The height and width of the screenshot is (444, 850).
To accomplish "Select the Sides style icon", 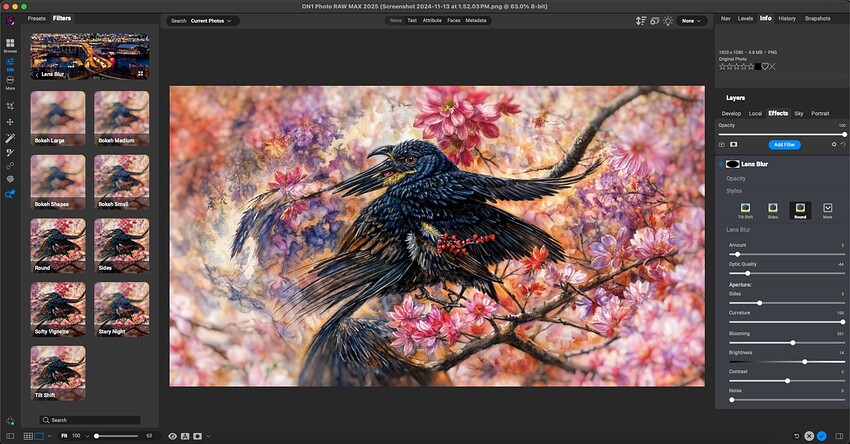I will (772, 210).
